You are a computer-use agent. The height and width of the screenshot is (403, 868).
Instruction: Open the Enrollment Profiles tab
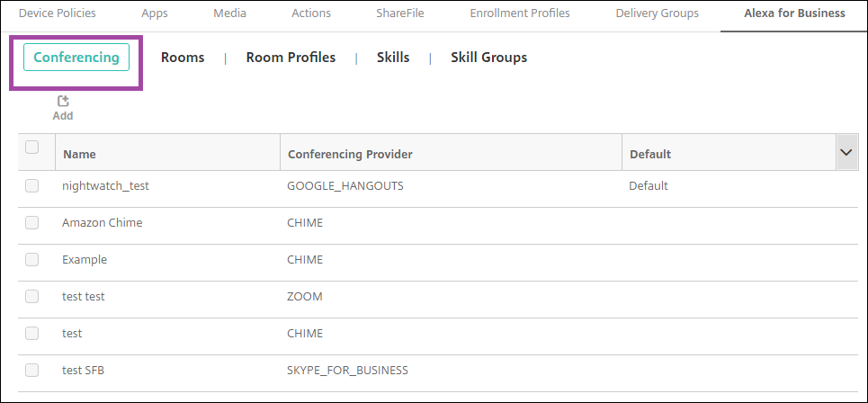[520, 13]
